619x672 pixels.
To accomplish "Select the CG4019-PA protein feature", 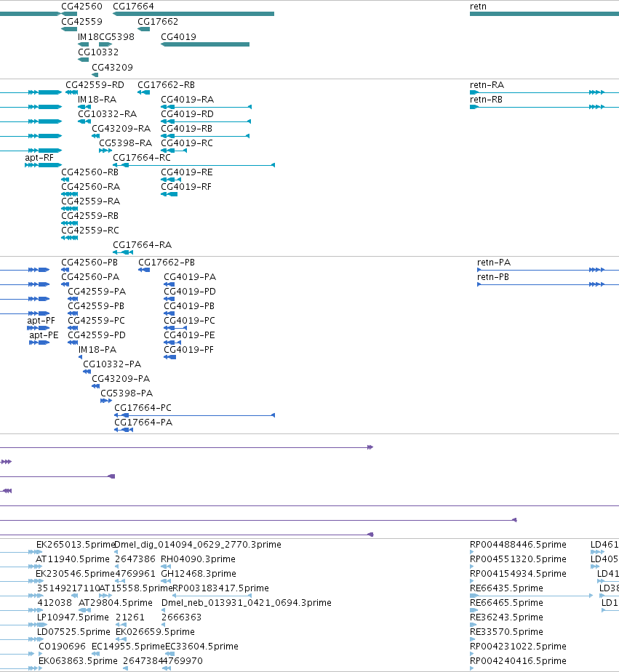I will tap(169, 284).
